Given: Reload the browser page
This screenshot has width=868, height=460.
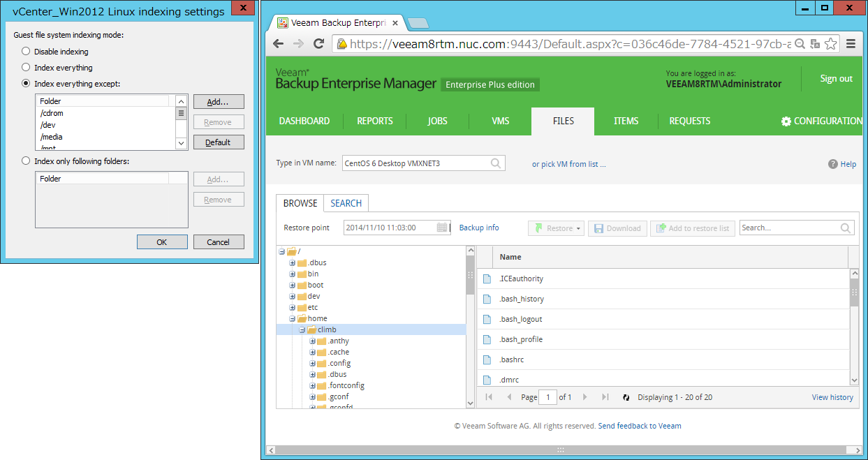Looking at the screenshot, I should pyautogui.click(x=318, y=43).
